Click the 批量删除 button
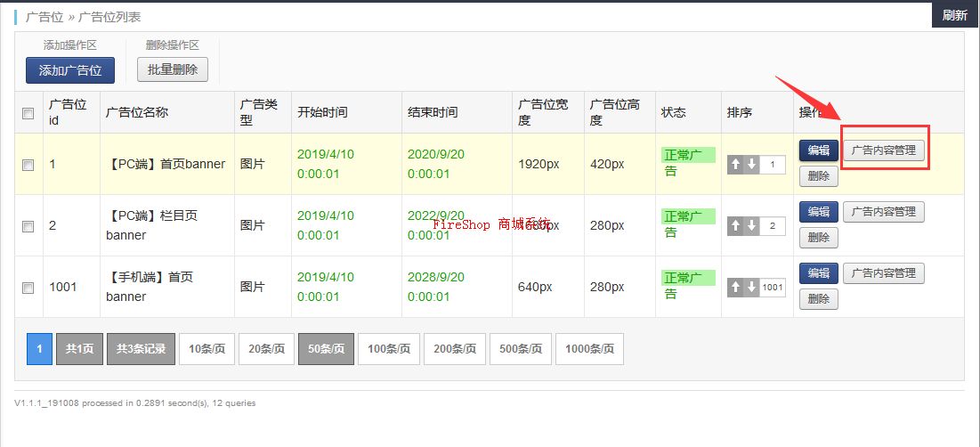Screen dimensions: 980x447 click(x=173, y=69)
